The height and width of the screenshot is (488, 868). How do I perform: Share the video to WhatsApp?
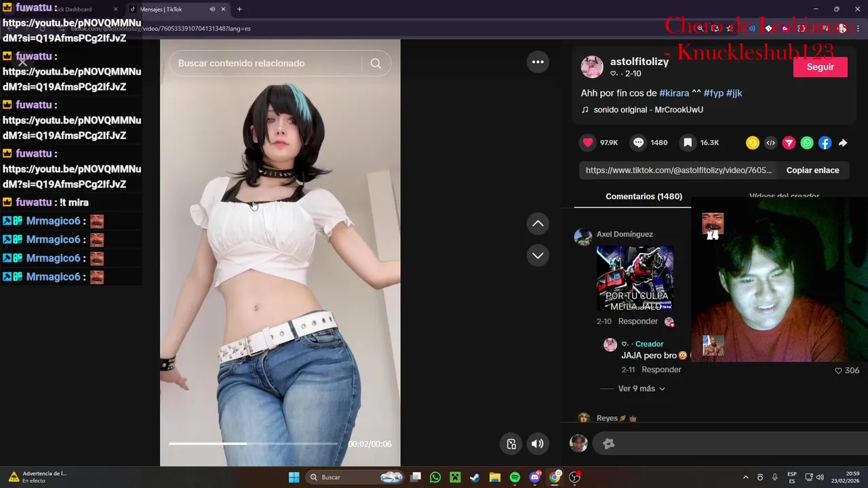[807, 143]
